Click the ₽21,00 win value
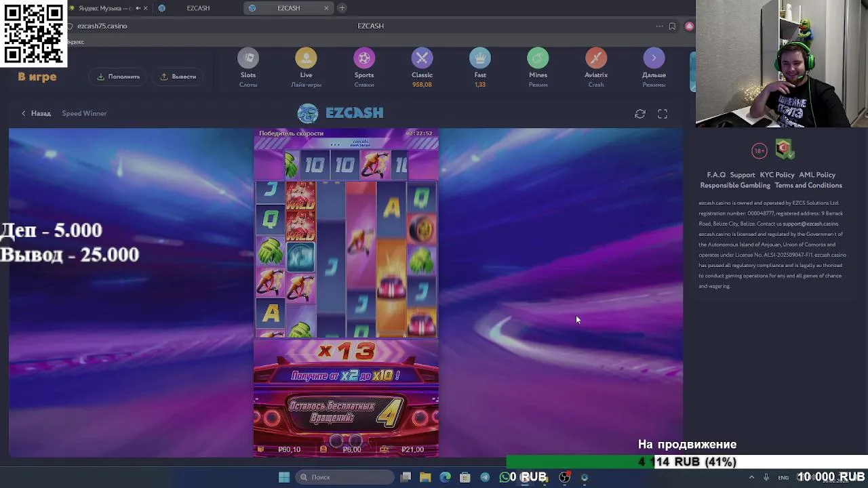This screenshot has height=488, width=868. (412, 449)
